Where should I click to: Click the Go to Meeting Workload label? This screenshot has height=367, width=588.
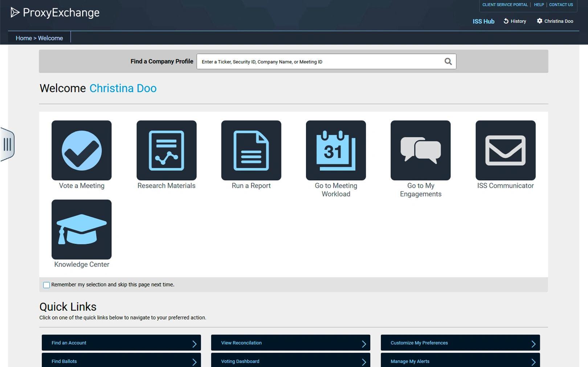336,190
